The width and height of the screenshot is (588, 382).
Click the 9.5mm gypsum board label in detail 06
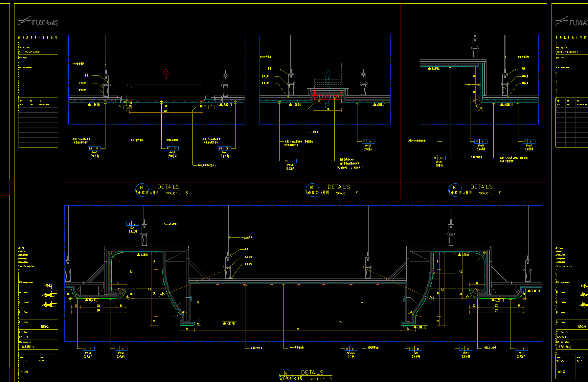170,224
